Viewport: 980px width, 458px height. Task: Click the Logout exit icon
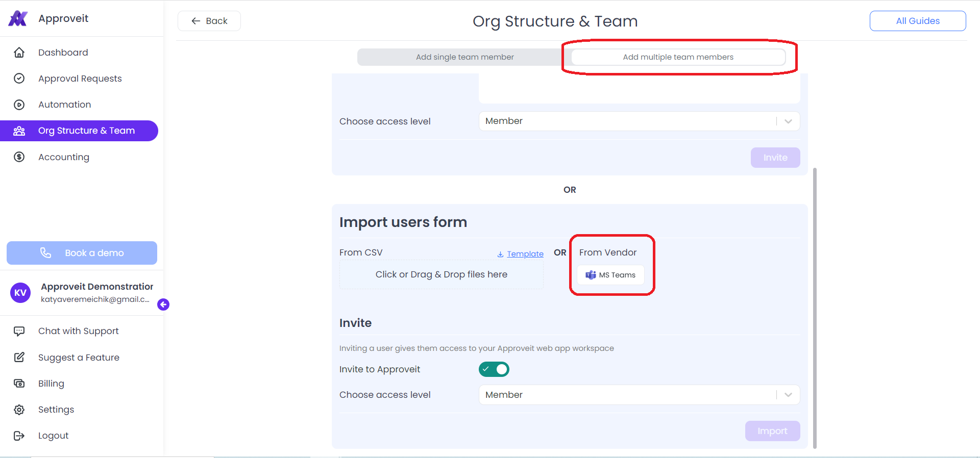click(19, 436)
